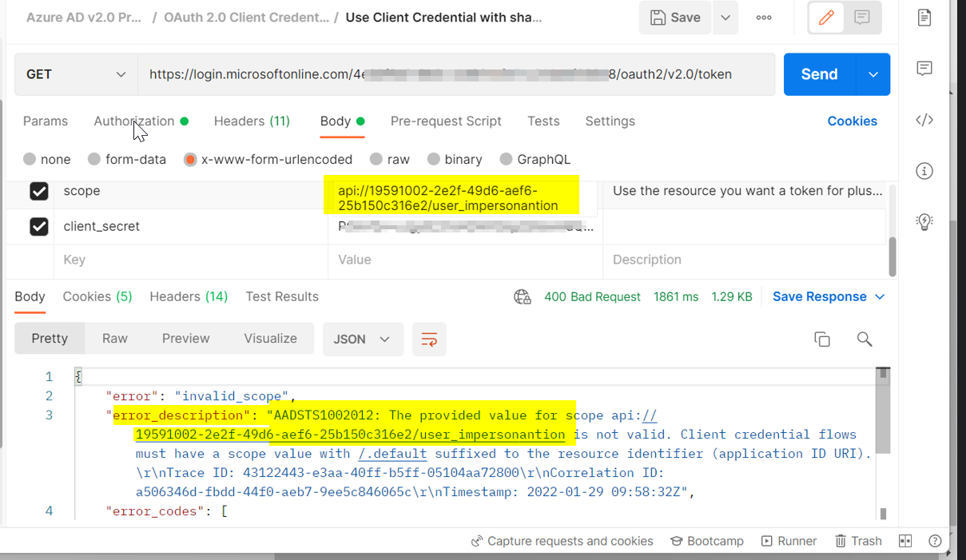Open the Settings tab
The height and width of the screenshot is (560, 966).
click(610, 121)
